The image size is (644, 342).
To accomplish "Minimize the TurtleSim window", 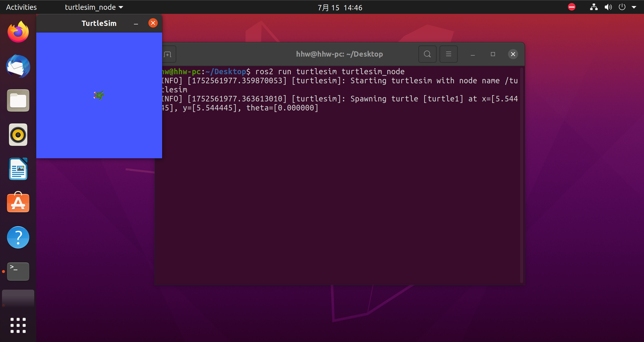I will 136,23.
